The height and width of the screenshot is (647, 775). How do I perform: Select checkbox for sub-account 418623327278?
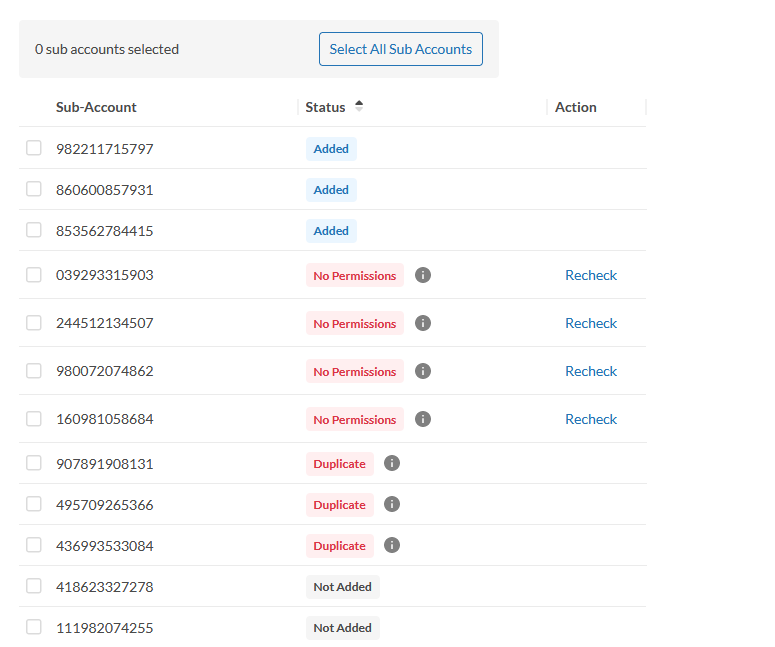click(34, 586)
